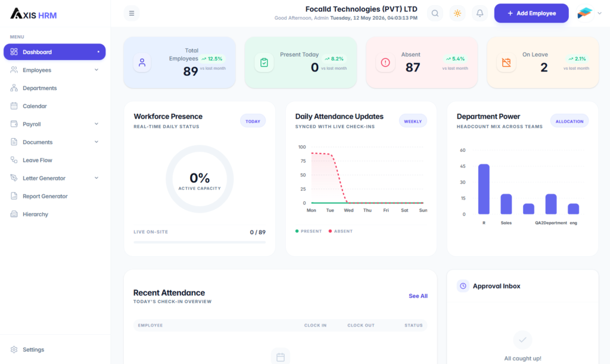Click the STATUS column header
610x364 pixels.
click(413, 325)
